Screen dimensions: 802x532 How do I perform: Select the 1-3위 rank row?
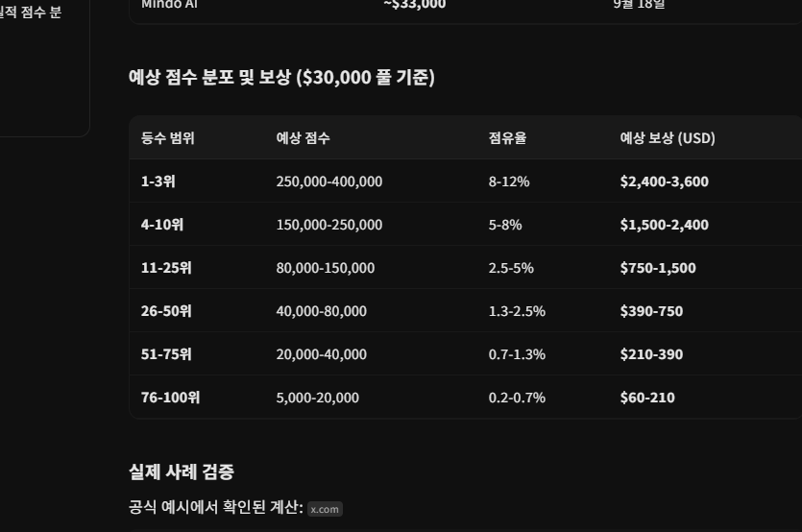[466, 181]
